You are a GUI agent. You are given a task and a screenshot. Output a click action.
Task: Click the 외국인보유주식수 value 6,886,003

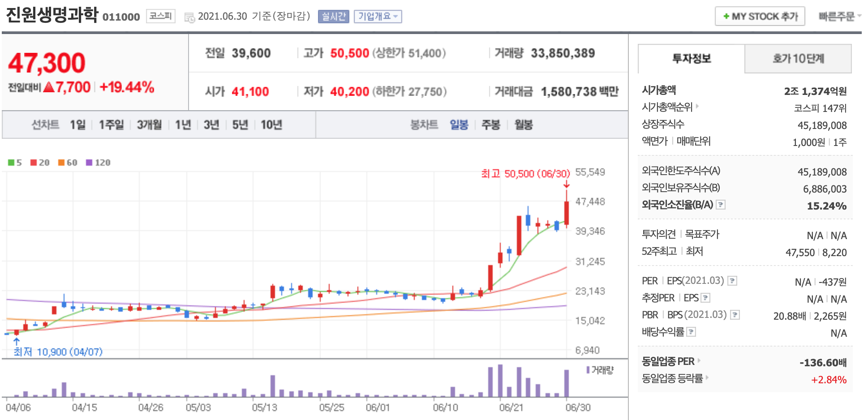[825, 189]
